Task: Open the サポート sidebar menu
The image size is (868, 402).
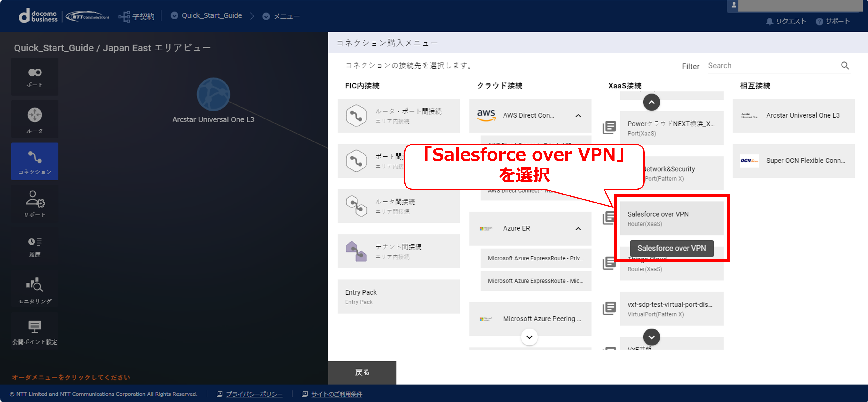Action: 35,204
